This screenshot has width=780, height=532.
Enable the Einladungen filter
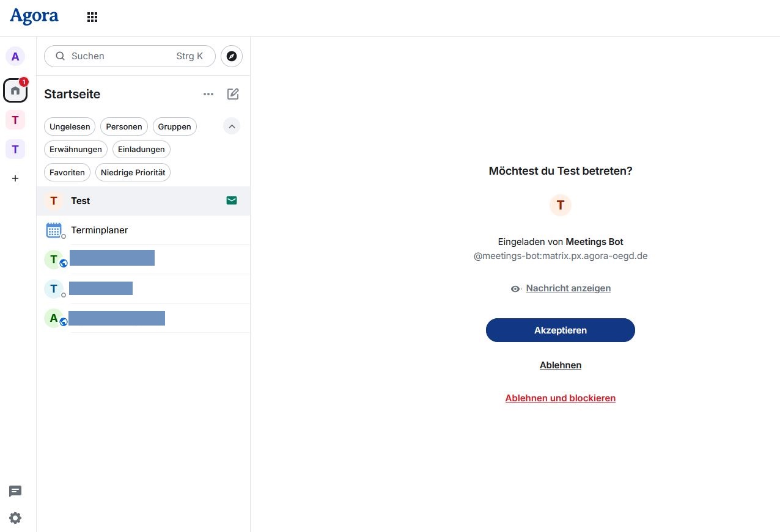click(141, 150)
